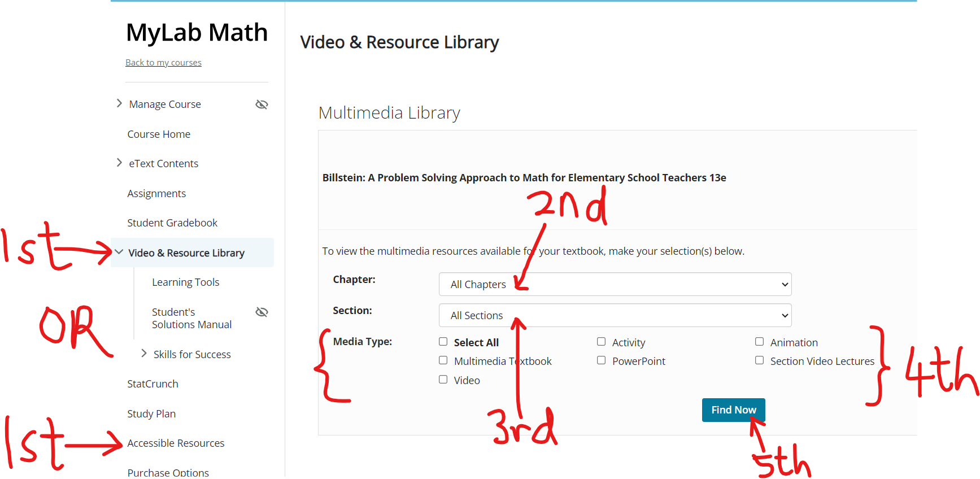The height and width of the screenshot is (479, 980).
Task: Check the Section Video Lectures checkbox
Action: click(x=760, y=360)
